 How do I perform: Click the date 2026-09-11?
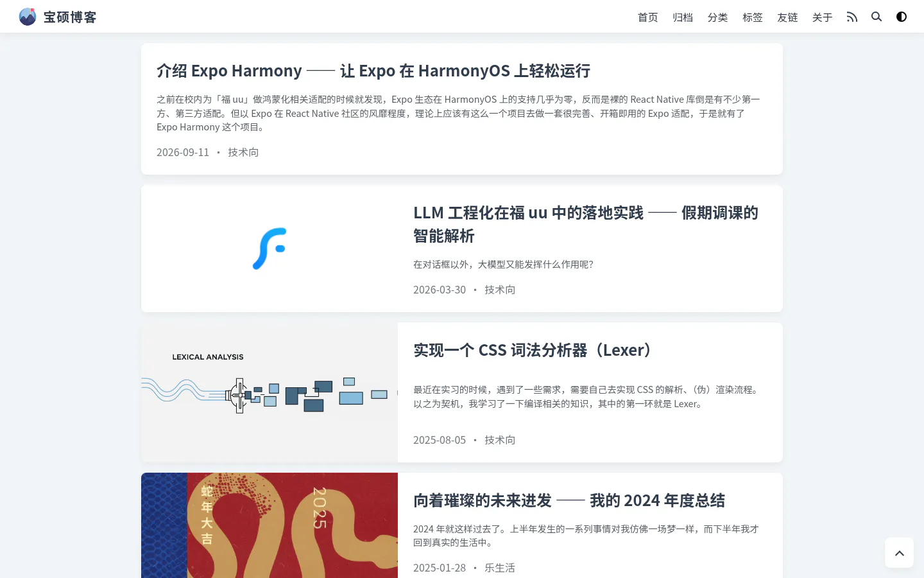point(183,152)
